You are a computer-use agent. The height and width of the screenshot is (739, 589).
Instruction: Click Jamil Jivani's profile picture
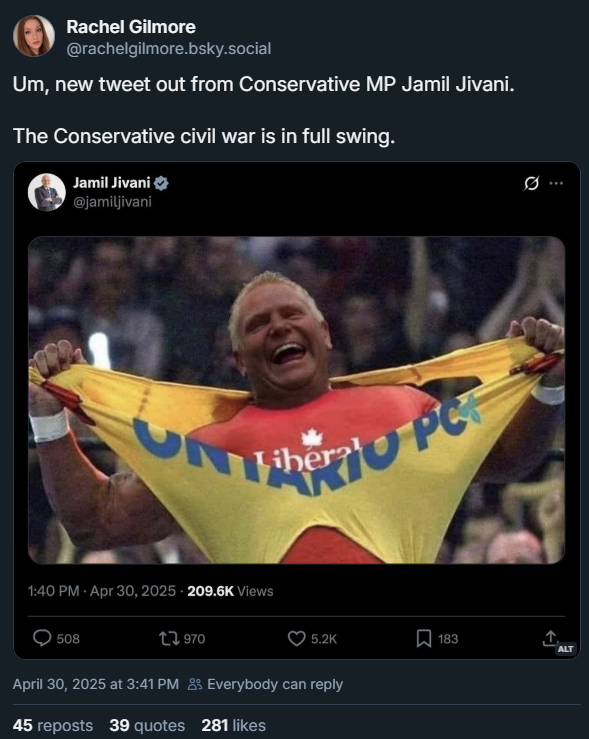[47, 192]
